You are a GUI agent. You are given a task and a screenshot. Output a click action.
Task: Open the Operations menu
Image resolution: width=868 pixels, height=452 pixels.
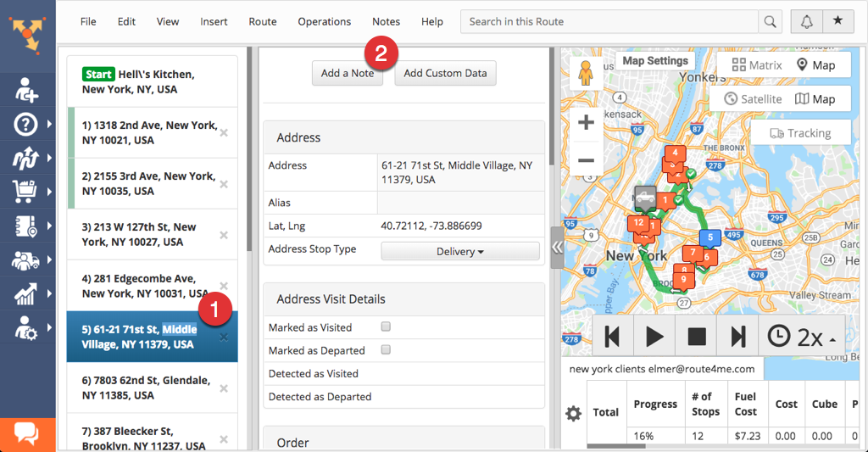(x=325, y=21)
